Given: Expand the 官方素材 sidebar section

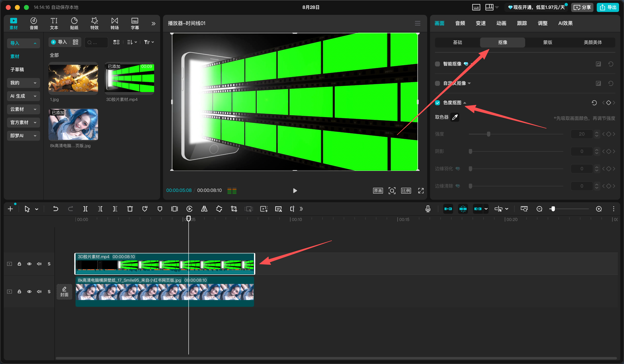Looking at the screenshot, I should [23, 122].
